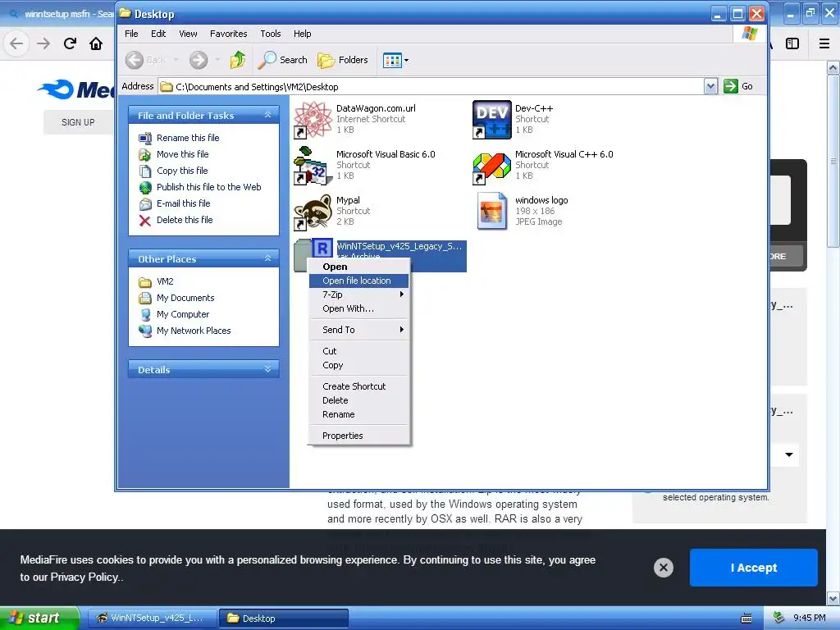This screenshot has height=630, width=840.
Task: Click the Desktop taskbar button
Action: (284, 619)
